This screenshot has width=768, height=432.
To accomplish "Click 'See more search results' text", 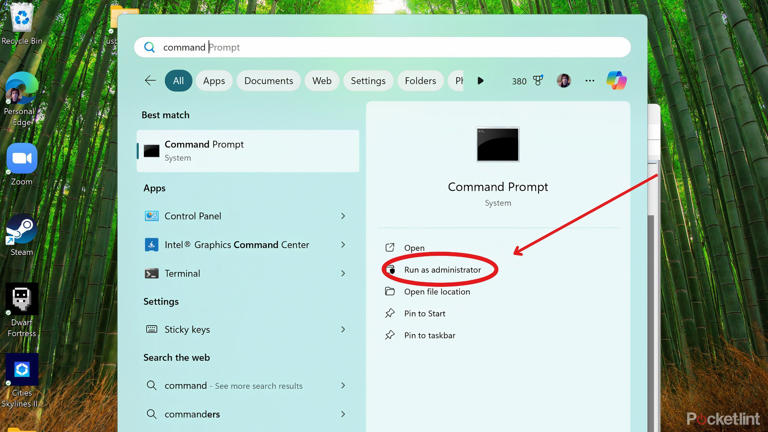I will 259,386.
